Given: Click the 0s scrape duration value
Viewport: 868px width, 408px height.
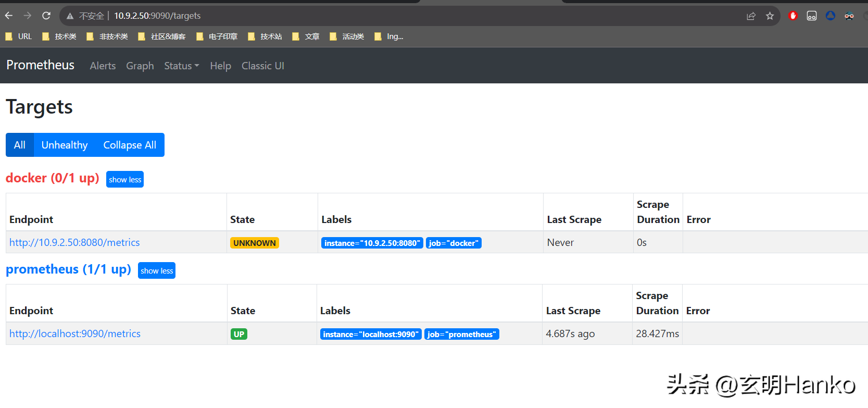Looking at the screenshot, I should coord(641,242).
